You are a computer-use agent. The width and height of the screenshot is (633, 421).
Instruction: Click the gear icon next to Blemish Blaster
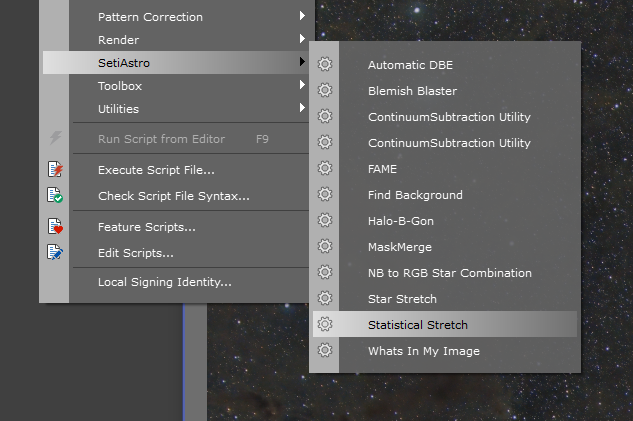tap(324, 91)
